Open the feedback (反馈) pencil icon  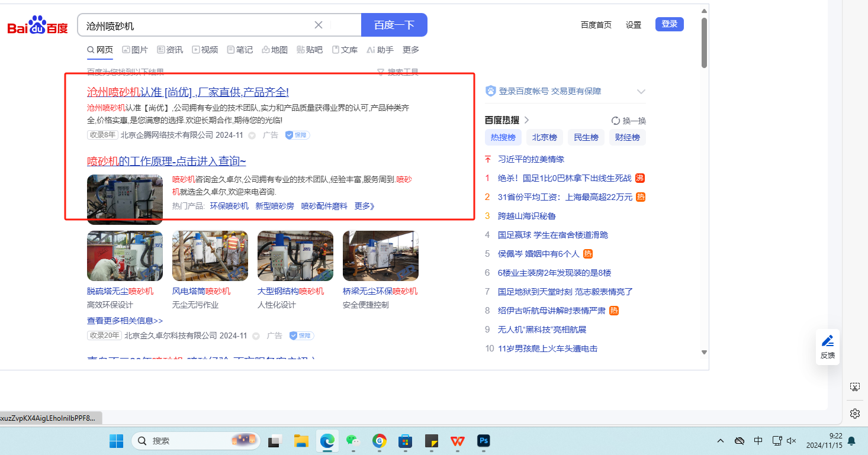pyautogui.click(x=827, y=341)
